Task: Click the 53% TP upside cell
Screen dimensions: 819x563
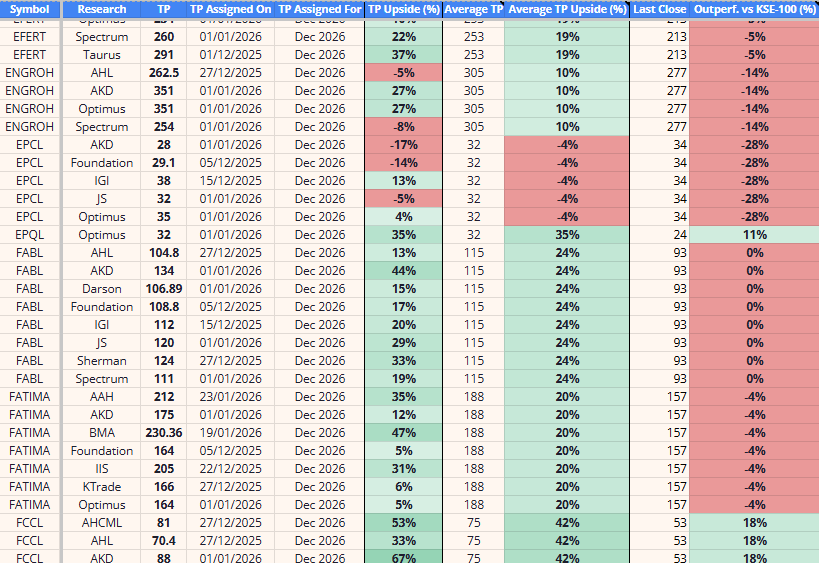Action: 404,523
